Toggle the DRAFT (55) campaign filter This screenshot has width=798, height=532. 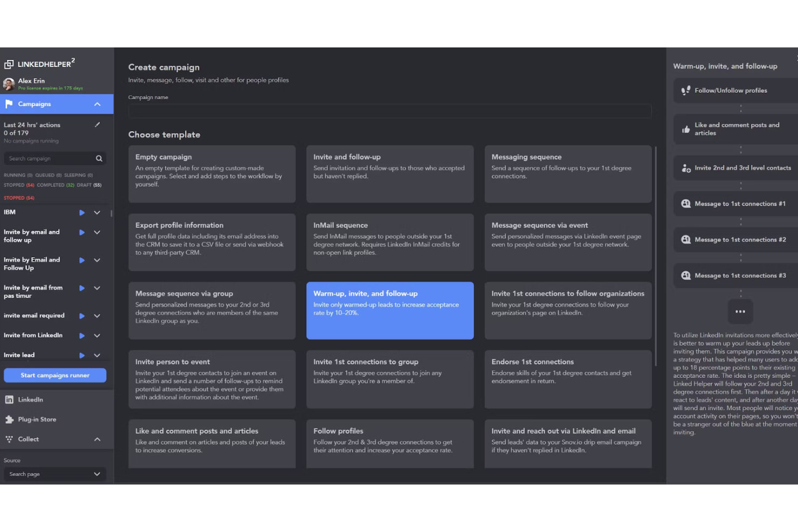click(90, 185)
